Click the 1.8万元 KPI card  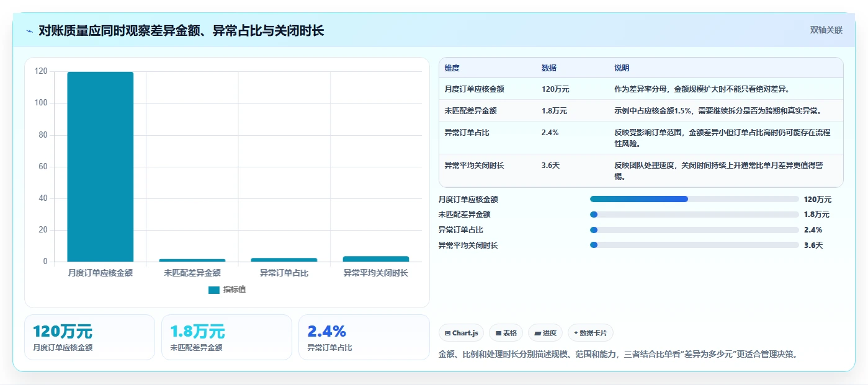click(226, 337)
